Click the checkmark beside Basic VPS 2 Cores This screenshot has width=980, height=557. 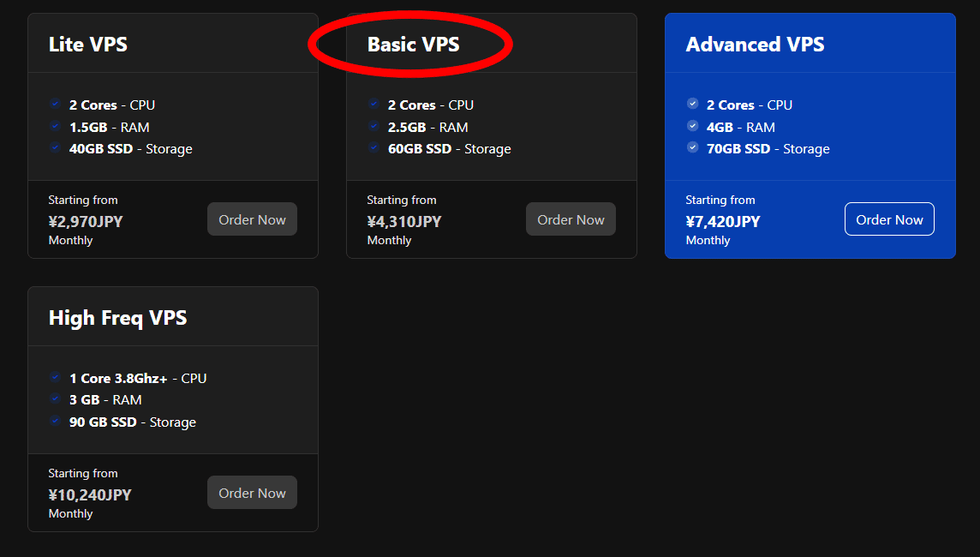374,104
